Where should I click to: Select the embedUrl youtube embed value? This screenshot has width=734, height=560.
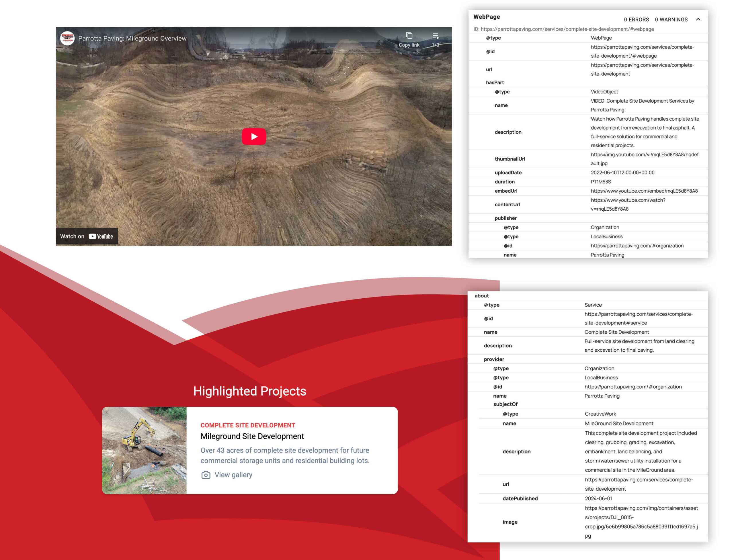[644, 191]
